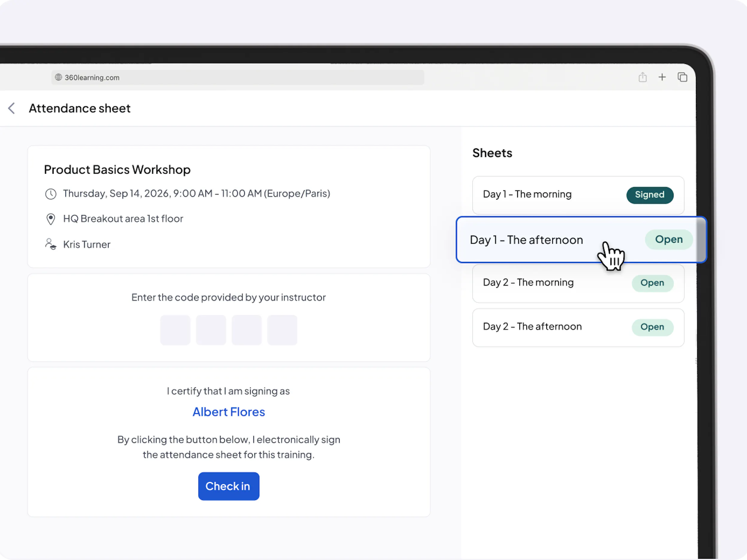
Task: Click the Signed badge on Day 1 morning
Action: [x=650, y=195]
